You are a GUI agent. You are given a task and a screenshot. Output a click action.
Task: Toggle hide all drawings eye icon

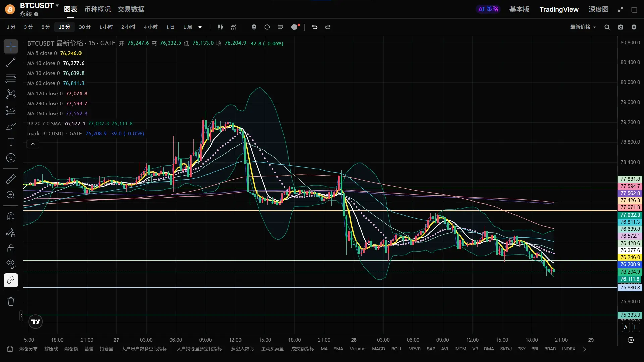click(x=11, y=264)
